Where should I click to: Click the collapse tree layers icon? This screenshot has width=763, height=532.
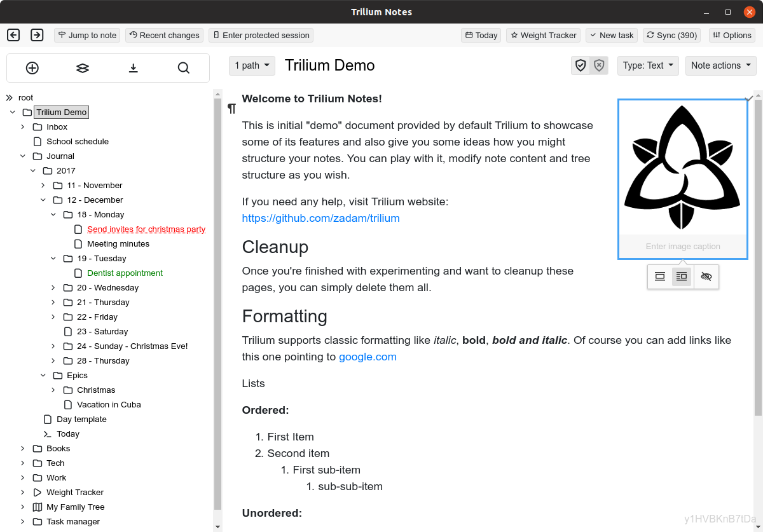coord(83,68)
